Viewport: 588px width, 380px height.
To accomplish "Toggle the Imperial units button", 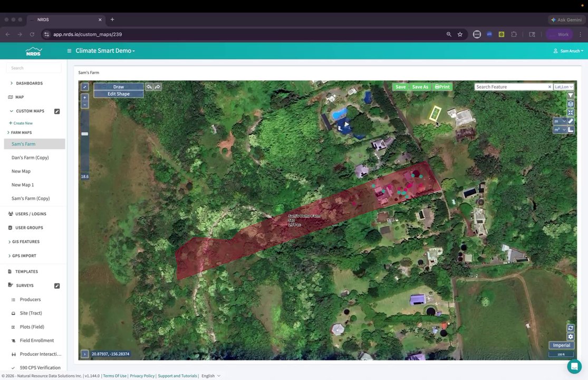I will [562, 345].
